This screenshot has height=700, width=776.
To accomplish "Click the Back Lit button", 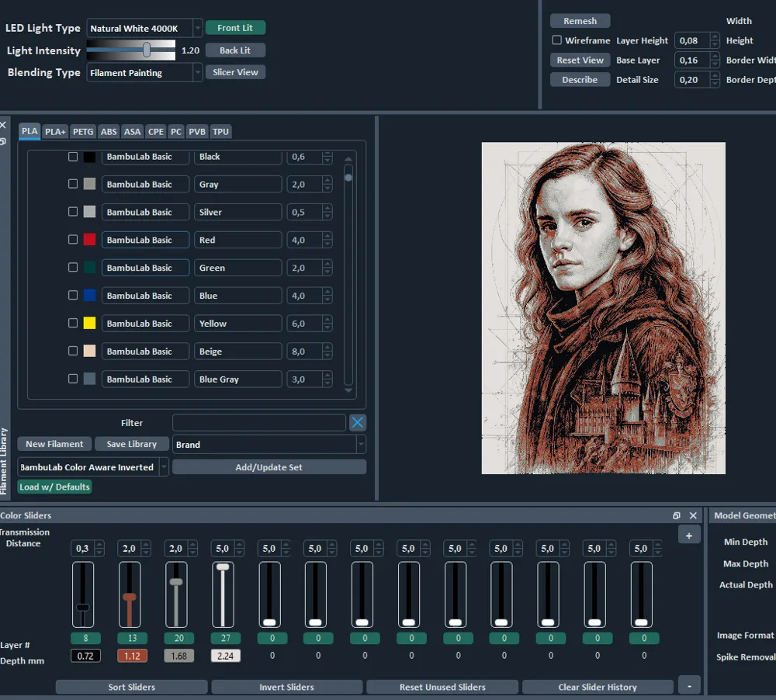I will (x=235, y=50).
